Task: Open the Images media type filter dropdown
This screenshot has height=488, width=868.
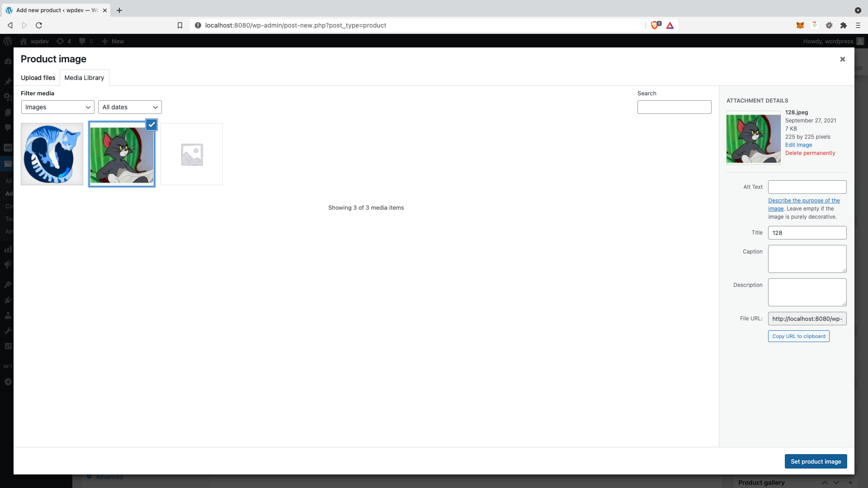Action: point(58,107)
